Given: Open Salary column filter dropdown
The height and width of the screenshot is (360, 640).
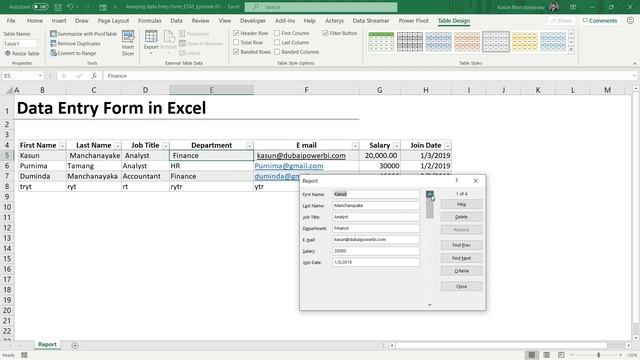Looking at the screenshot, I should (396, 146).
